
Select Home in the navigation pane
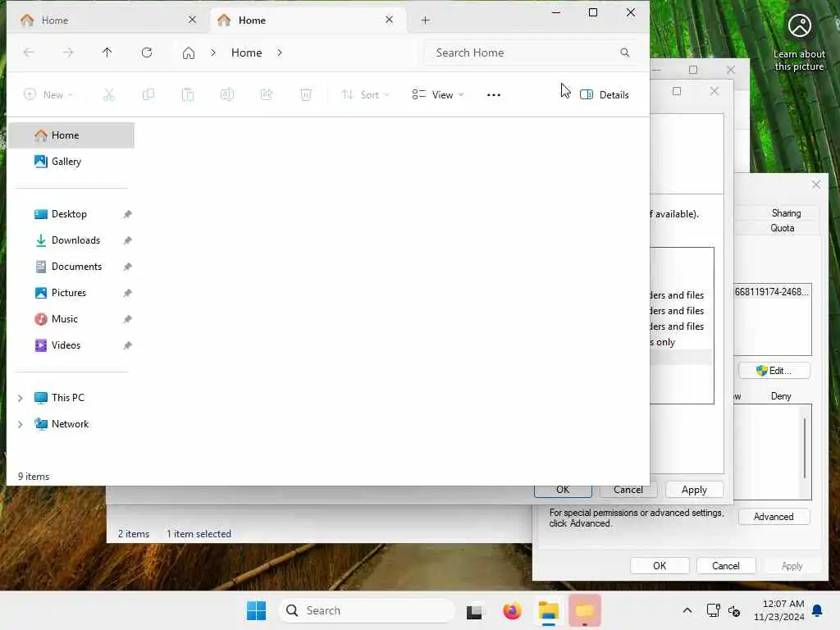(x=72, y=135)
